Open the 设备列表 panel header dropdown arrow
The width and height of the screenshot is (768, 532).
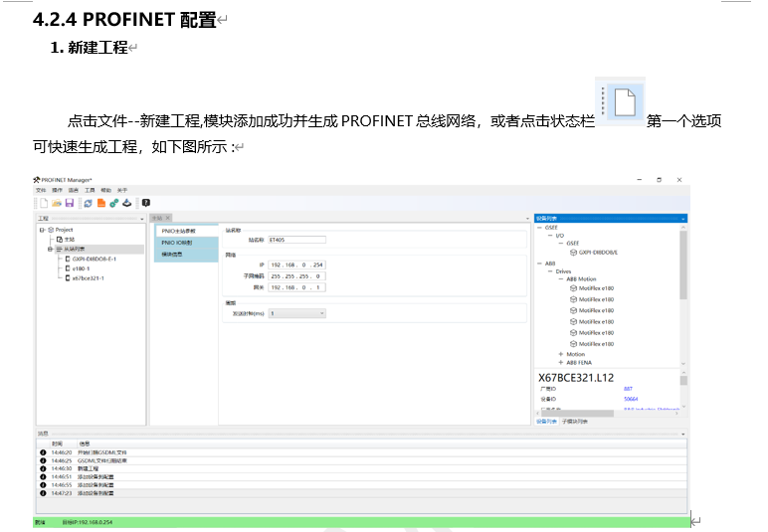coord(682,219)
